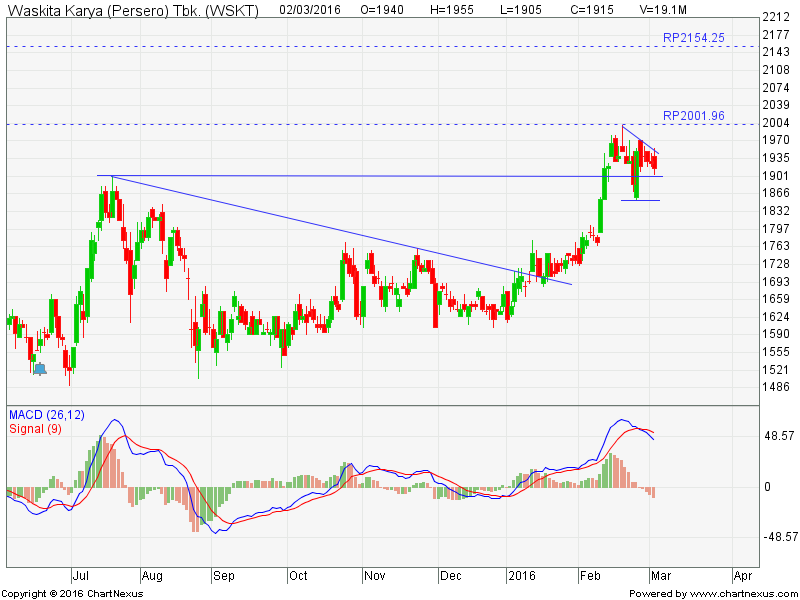
Task: Click the Jul label on the time axis
Action: (78, 576)
